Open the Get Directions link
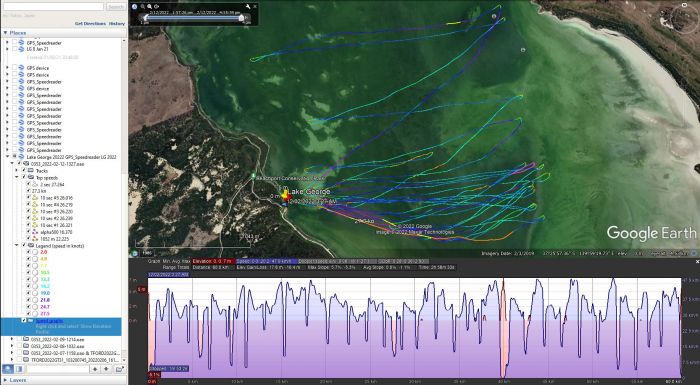Viewport: 700px width, 385px height. (x=90, y=24)
